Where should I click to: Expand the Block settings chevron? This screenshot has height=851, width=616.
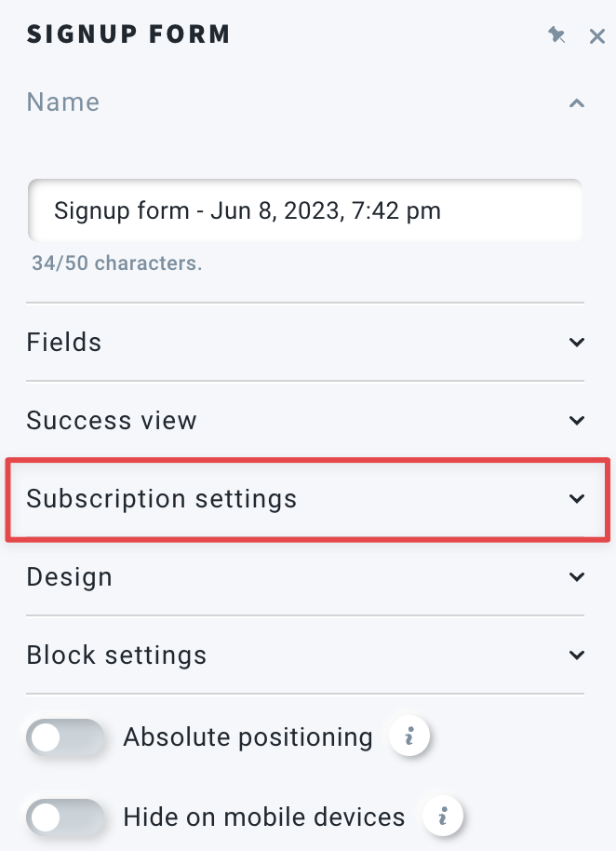(576, 655)
